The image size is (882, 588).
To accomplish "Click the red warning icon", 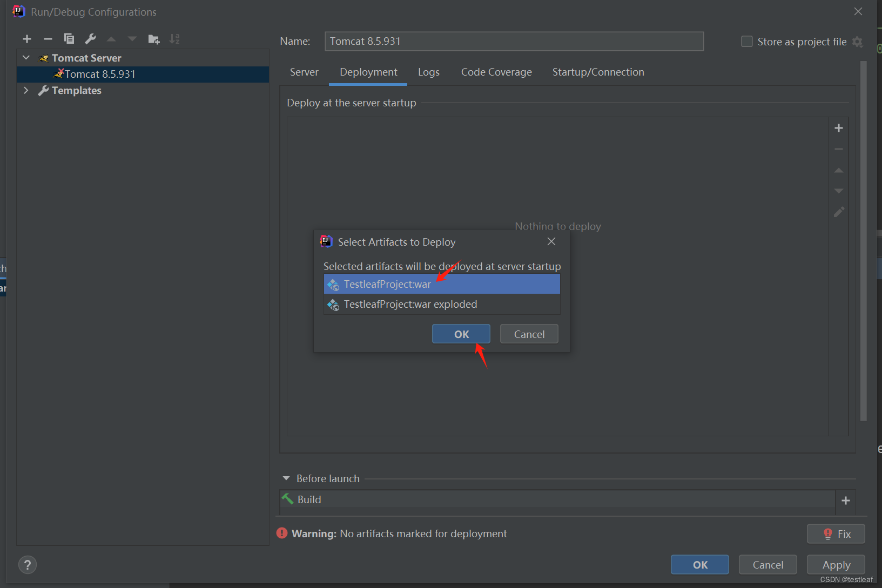I will tap(282, 533).
